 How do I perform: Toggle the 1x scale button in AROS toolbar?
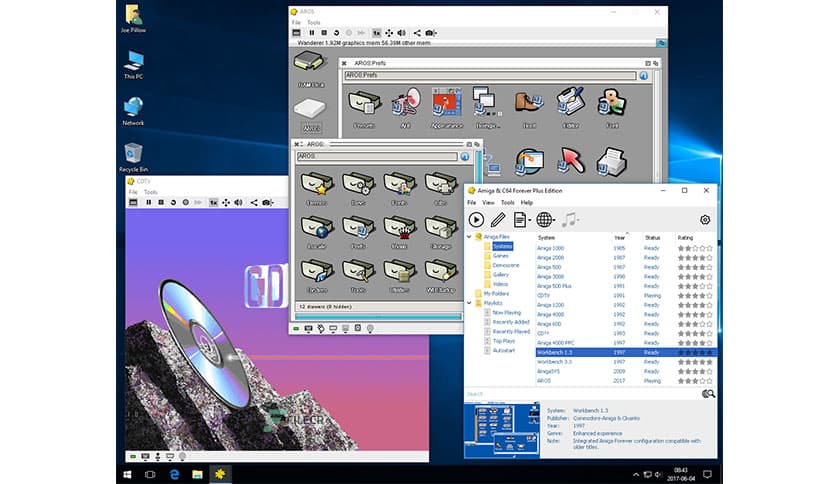376,33
